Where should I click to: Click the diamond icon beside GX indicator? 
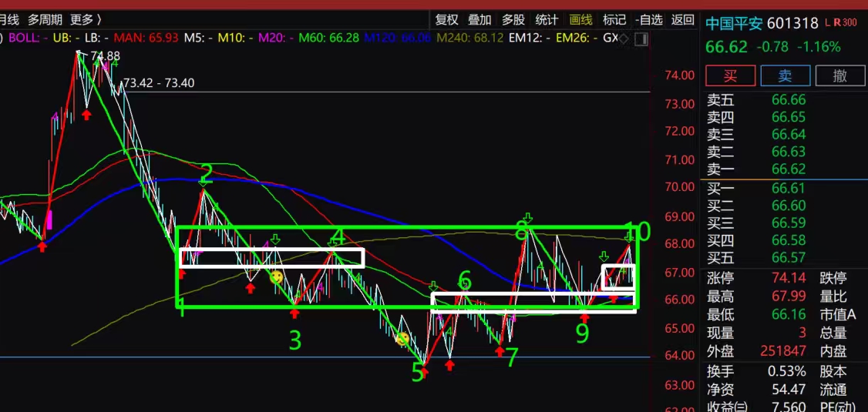624,39
